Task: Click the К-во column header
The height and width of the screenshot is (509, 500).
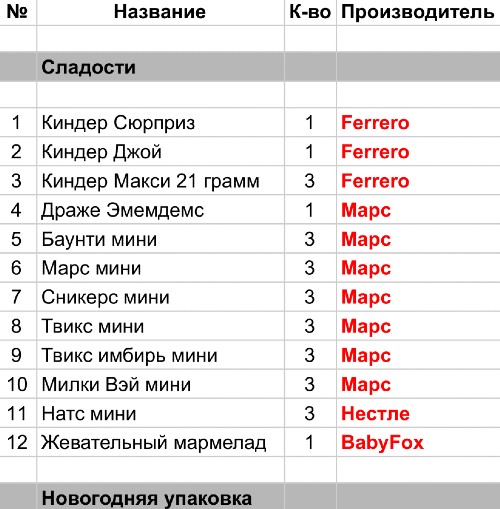Action: [310, 12]
